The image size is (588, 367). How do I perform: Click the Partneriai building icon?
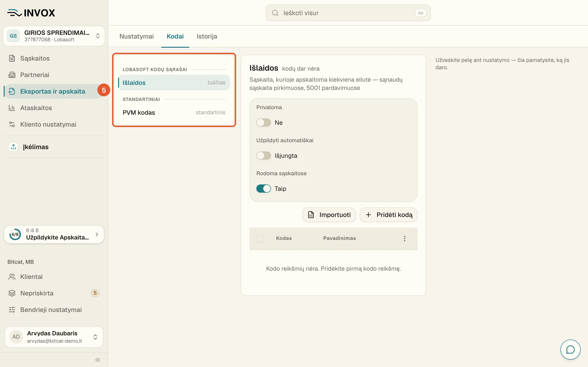tap(12, 75)
